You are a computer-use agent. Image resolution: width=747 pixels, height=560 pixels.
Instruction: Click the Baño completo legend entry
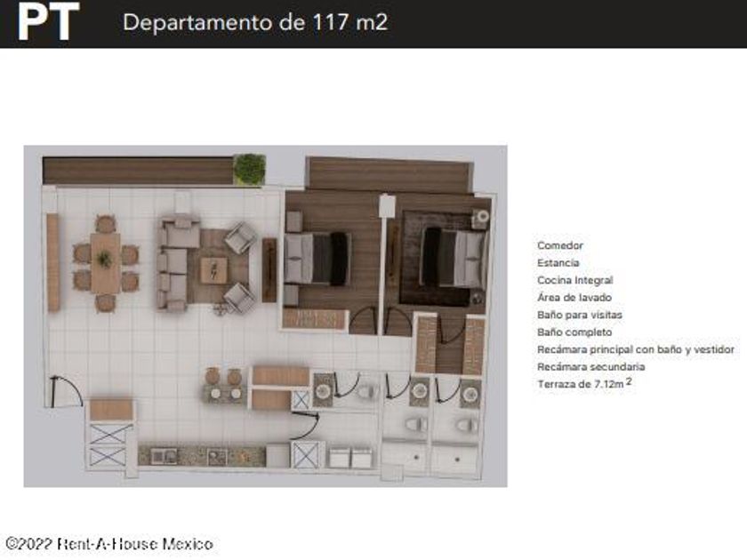click(574, 332)
